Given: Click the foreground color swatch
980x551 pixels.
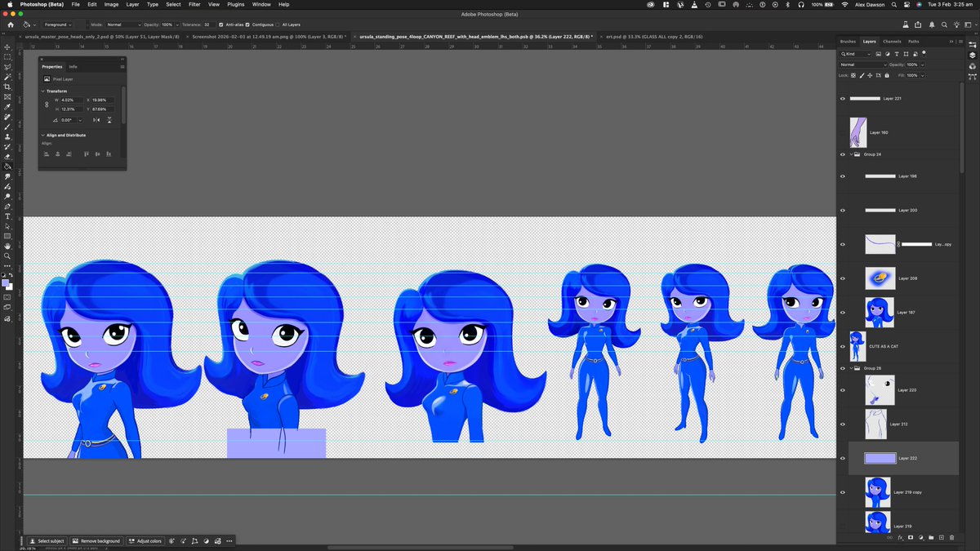Looking at the screenshot, I should click(6, 281).
